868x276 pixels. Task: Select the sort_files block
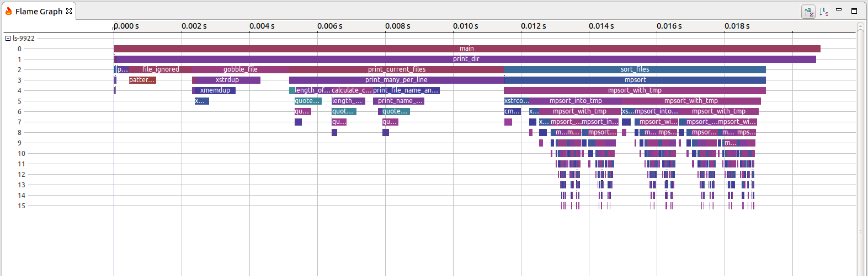(635, 69)
